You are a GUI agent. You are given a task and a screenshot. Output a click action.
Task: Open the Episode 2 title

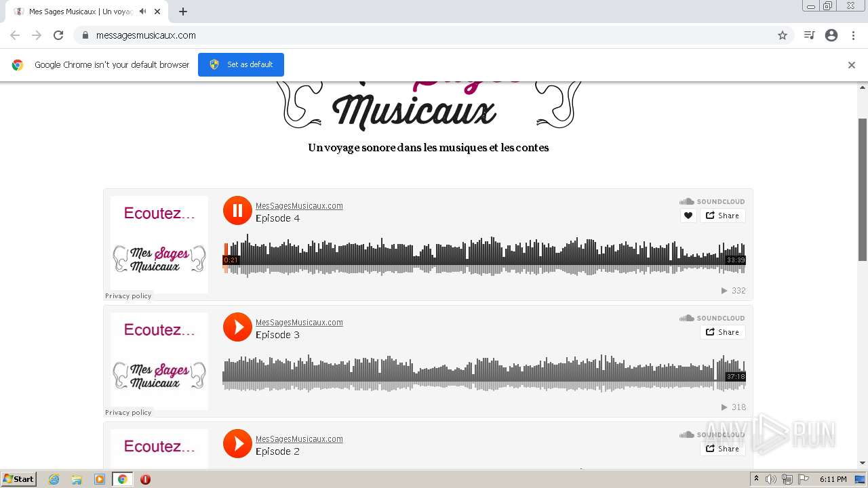pos(277,451)
